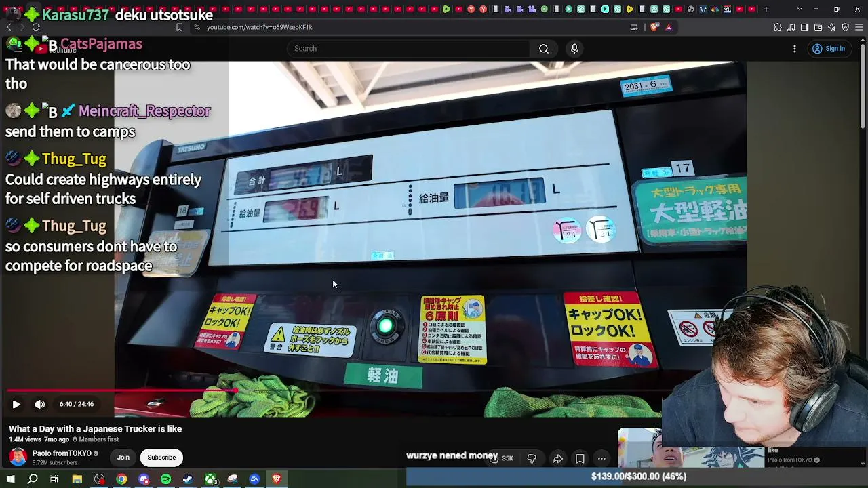Reload the page in the browser toolbar
Image resolution: width=868 pixels, height=488 pixels.
[x=36, y=27]
